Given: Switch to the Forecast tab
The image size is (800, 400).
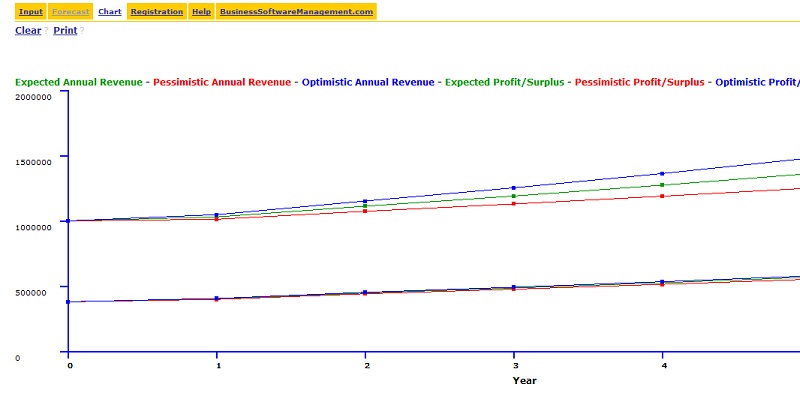Looking at the screenshot, I should click(x=70, y=12).
